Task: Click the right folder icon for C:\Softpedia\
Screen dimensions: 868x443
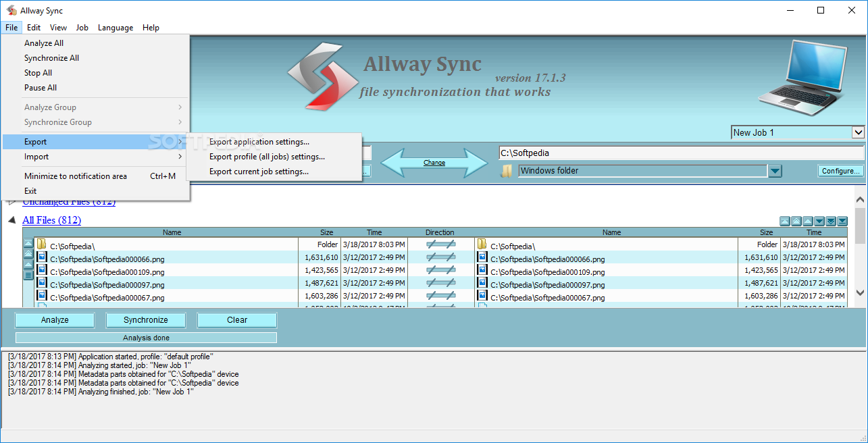Action: click(x=482, y=244)
